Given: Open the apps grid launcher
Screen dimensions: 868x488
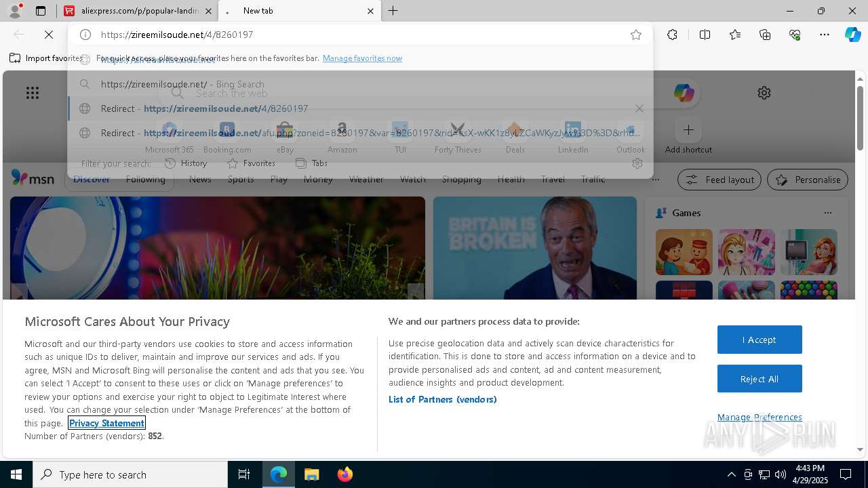Looking at the screenshot, I should pos(33,93).
